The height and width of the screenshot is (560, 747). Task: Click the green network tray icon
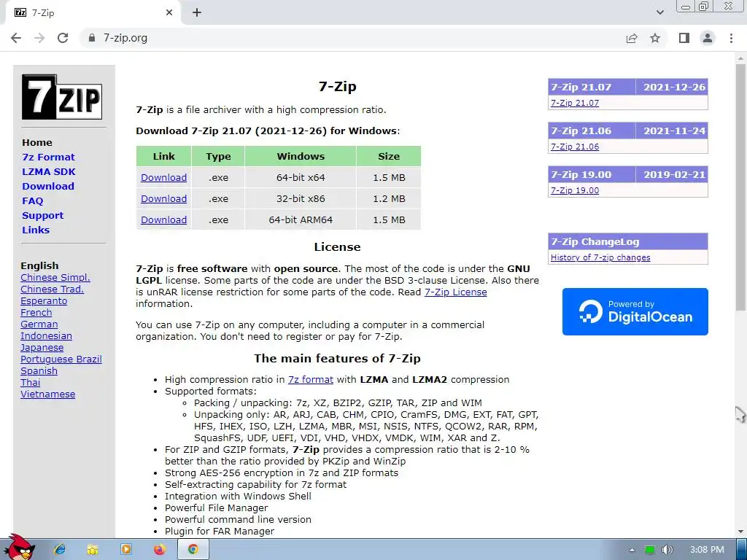tap(649, 550)
